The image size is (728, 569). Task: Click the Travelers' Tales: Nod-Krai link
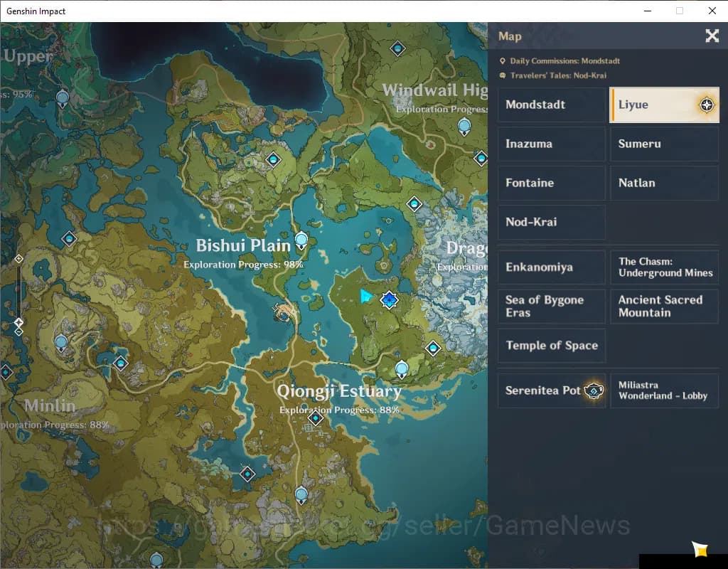pos(558,75)
